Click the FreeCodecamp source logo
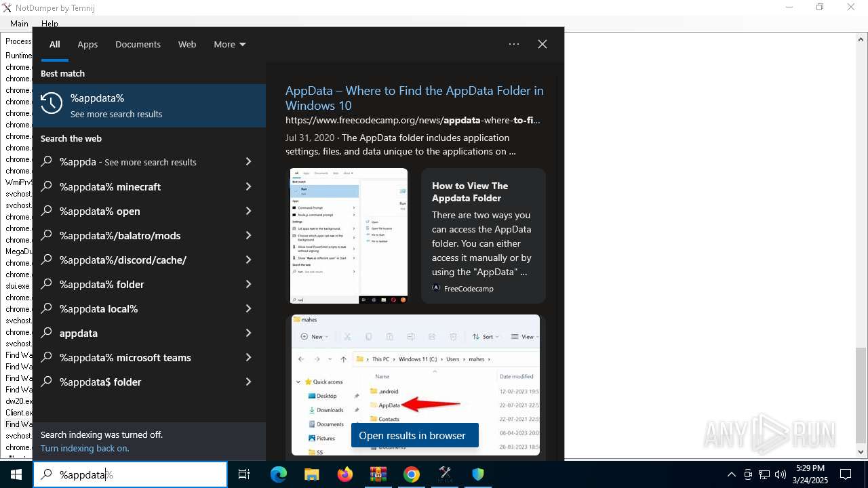Viewport: 868px width, 488px height. pyautogui.click(x=436, y=288)
